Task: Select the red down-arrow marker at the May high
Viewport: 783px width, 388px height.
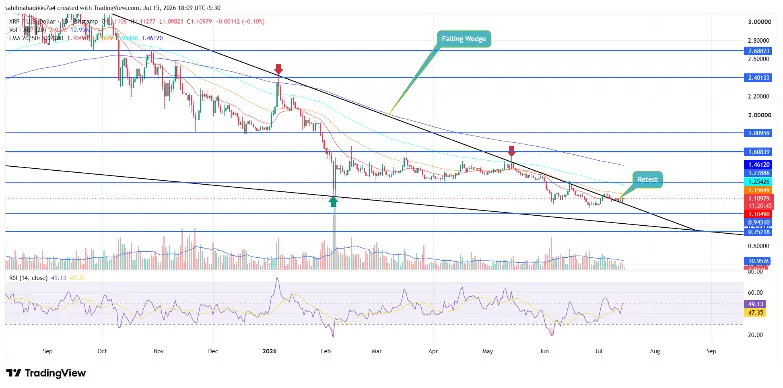Action: point(511,151)
